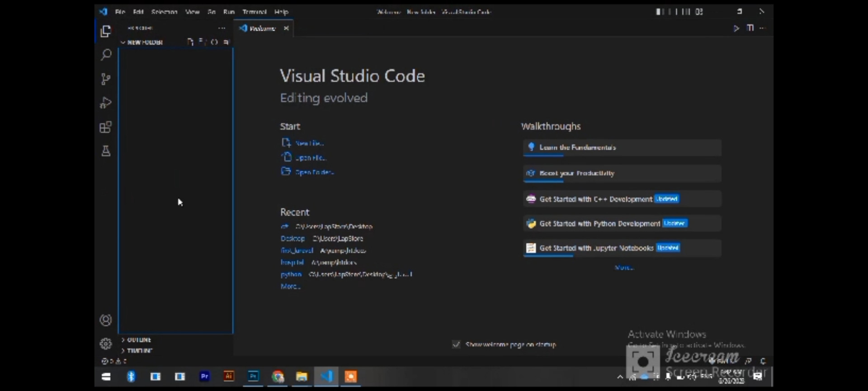Open Adobe Illustrator from taskbar
Screen dimensions: 868x391
(229, 377)
